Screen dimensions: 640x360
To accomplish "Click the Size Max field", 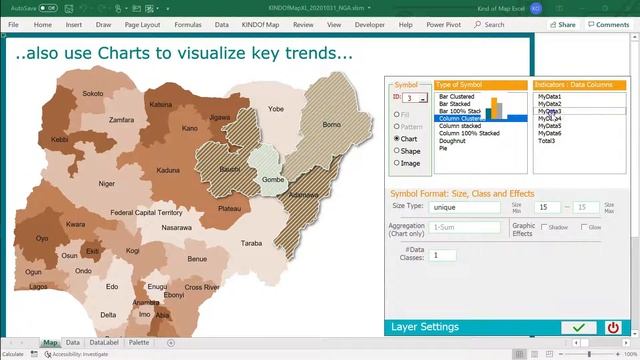I will pyautogui.click(x=586, y=207).
